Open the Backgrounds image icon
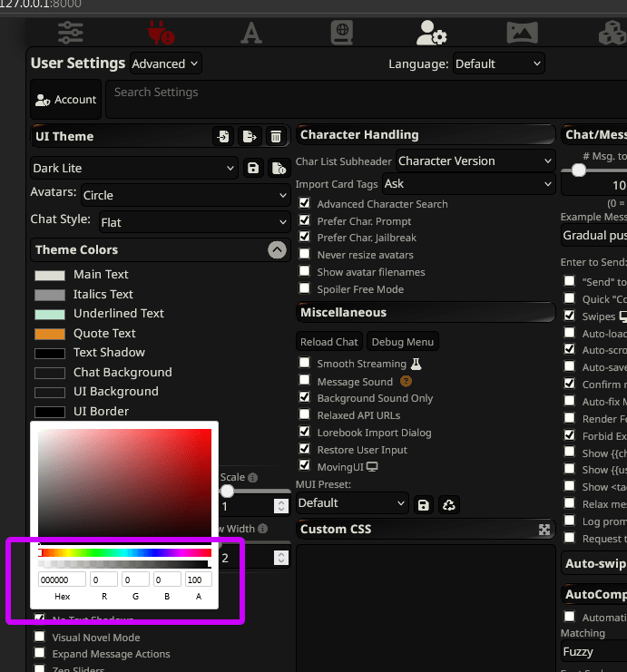The height and width of the screenshot is (672, 627). pos(522,33)
